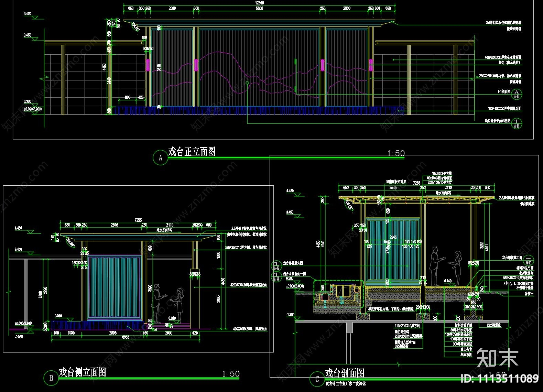Click the 2895 dimension in side elevation

point(113,333)
